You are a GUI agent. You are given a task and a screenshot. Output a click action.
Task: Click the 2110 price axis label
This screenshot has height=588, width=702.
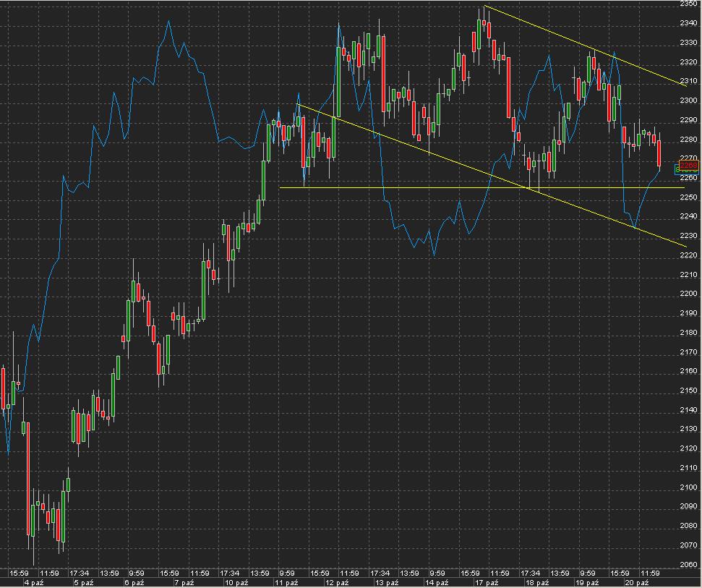click(x=688, y=468)
